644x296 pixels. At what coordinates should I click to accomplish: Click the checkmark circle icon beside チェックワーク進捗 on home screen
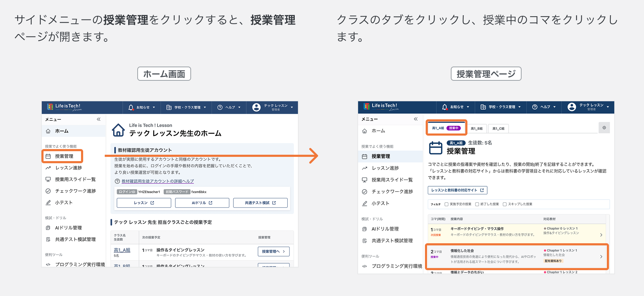point(48,191)
